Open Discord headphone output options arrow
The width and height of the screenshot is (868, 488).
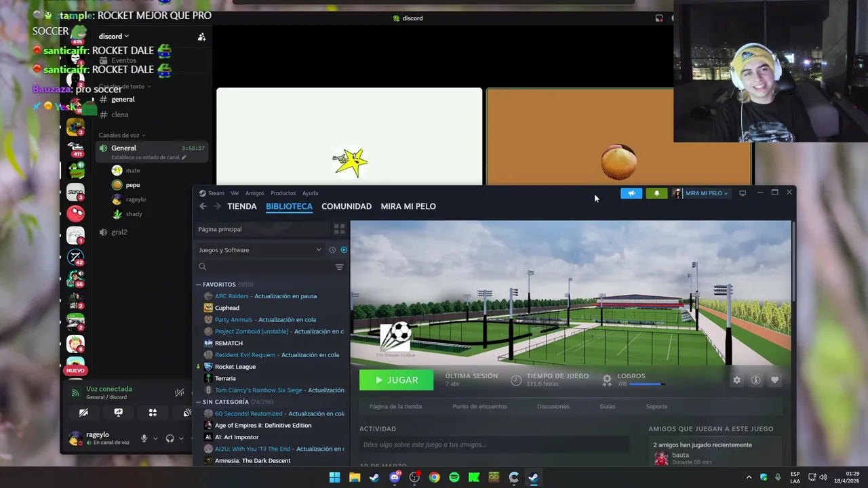pyautogui.click(x=181, y=439)
